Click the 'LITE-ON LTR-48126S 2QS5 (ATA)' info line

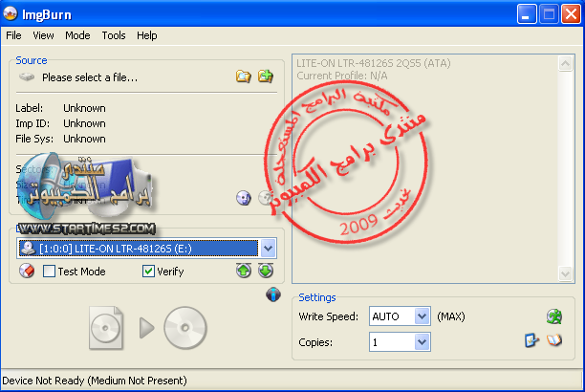coord(374,63)
